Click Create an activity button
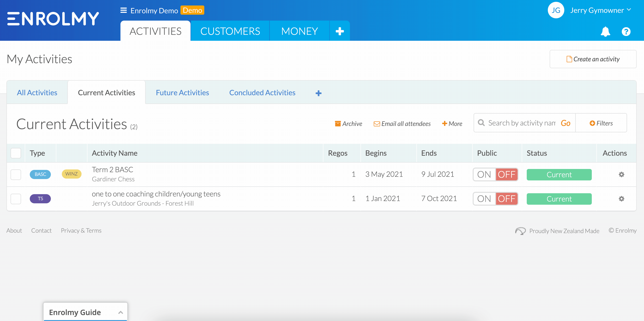Screen dimensions: 644x321 tap(593, 59)
